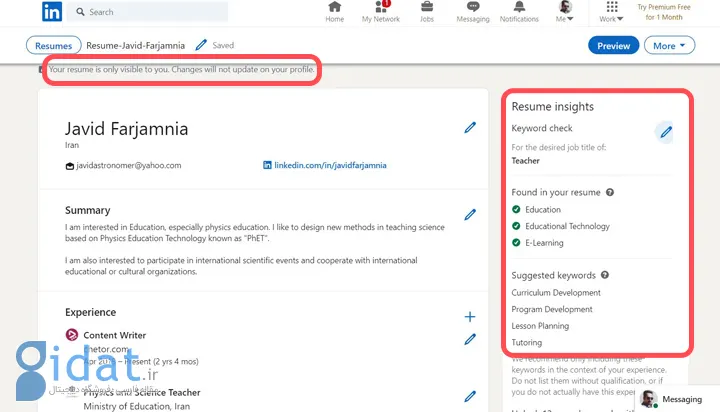The height and width of the screenshot is (412, 720).
Task: Click the Preview button
Action: pyautogui.click(x=613, y=45)
